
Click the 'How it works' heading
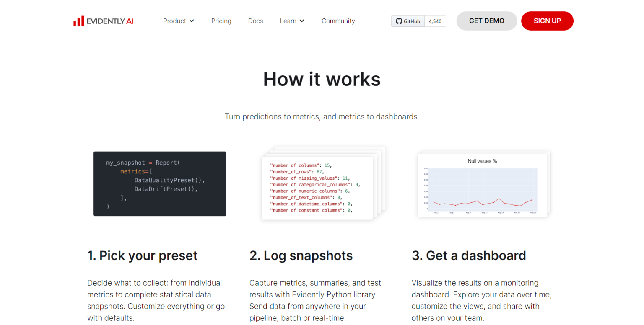pos(322,79)
